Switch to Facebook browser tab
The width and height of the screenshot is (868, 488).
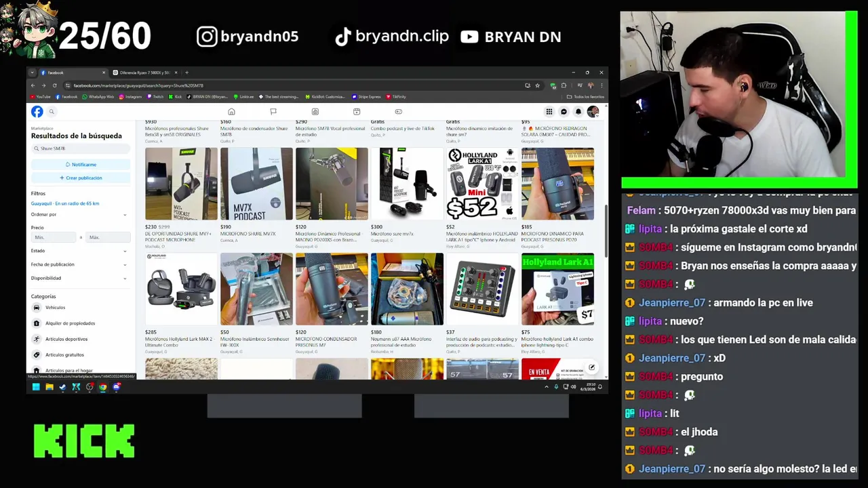tap(72, 73)
